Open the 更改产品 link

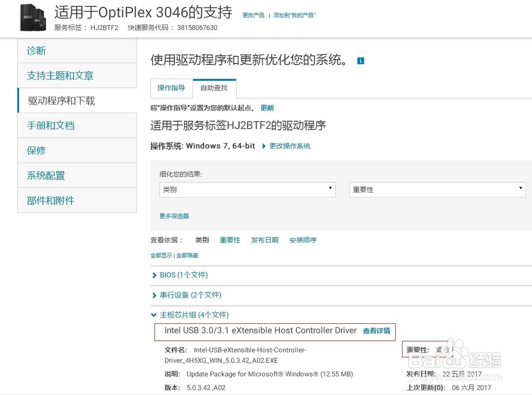[253, 15]
